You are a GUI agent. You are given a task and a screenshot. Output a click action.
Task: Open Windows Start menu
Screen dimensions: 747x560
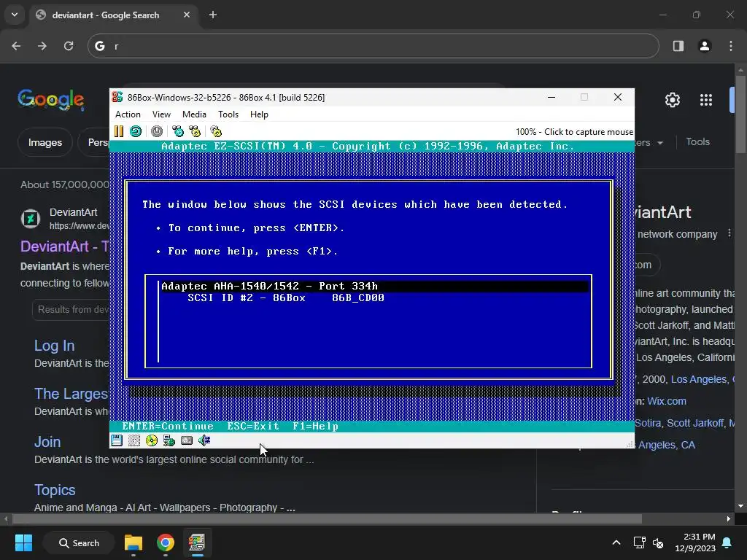point(23,542)
